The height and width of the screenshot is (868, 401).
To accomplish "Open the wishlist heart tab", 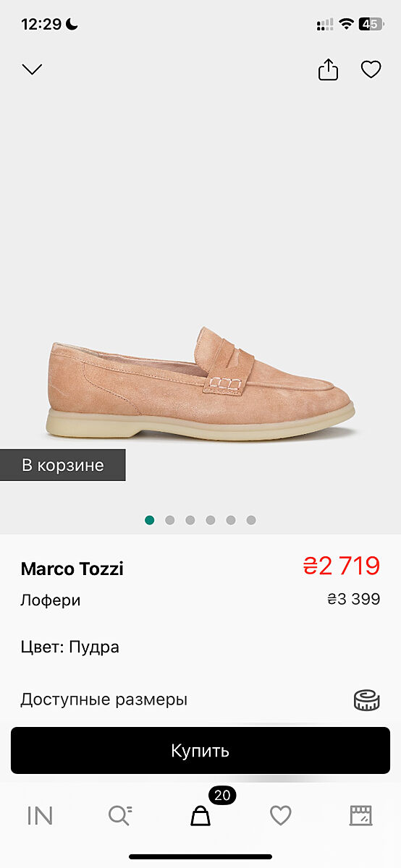I will pyautogui.click(x=281, y=816).
